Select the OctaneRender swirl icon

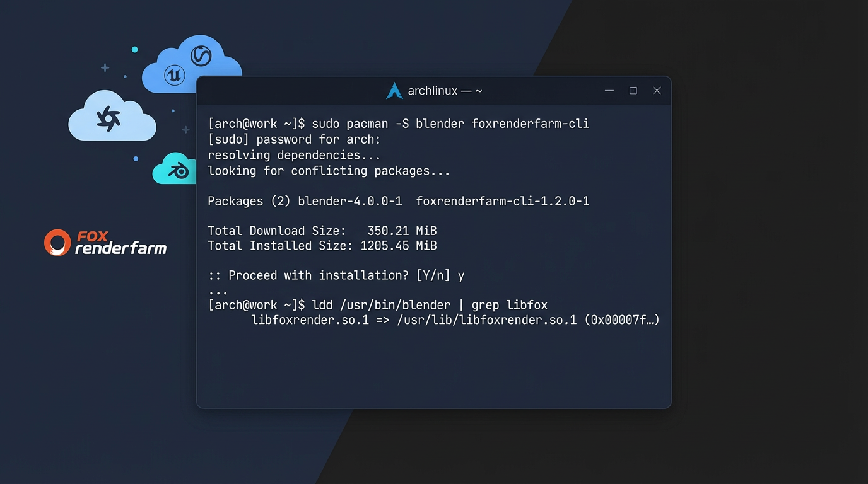108,118
